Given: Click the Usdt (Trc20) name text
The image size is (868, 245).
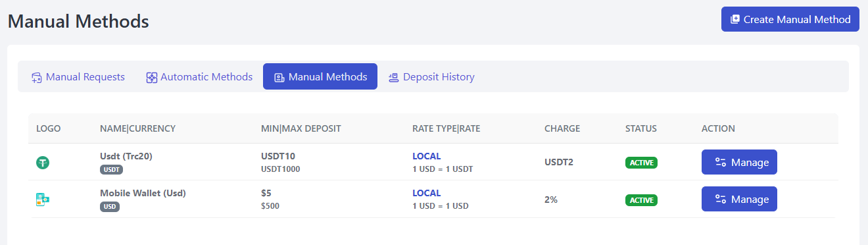Looking at the screenshot, I should (126, 156).
